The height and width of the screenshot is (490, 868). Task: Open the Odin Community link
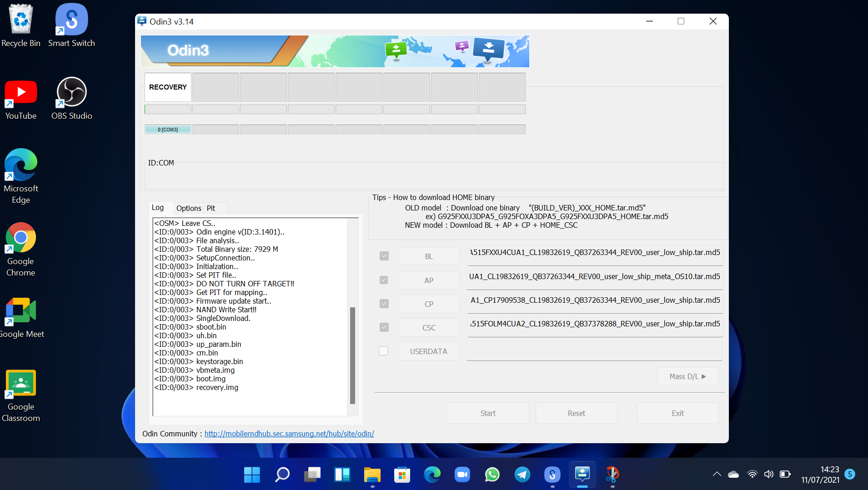[x=289, y=434]
